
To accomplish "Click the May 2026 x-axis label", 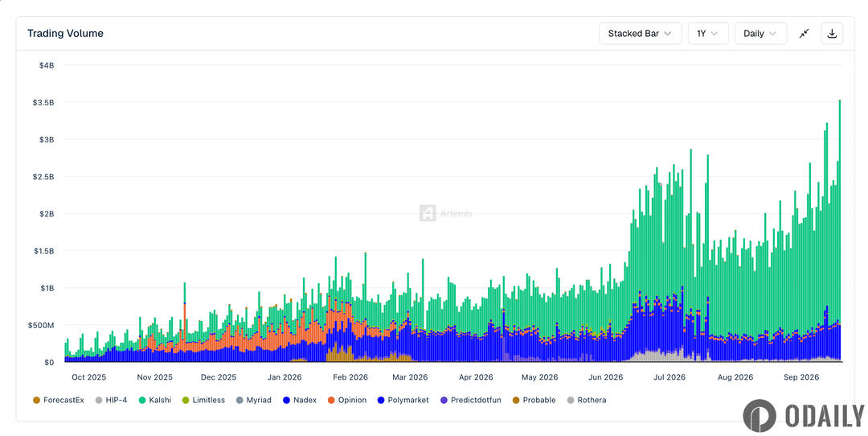I will (540, 377).
